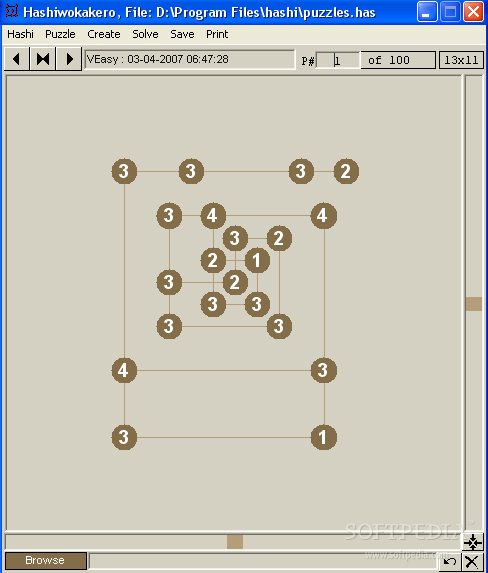Viewport: 488px width, 573px height.
Task: Select the 3 island left of the central lower 2
Action: click(x=169, y=282)
